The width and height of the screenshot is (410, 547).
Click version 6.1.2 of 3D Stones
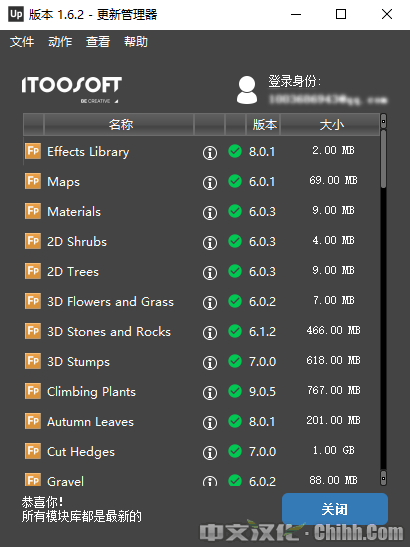pos(262,332)
